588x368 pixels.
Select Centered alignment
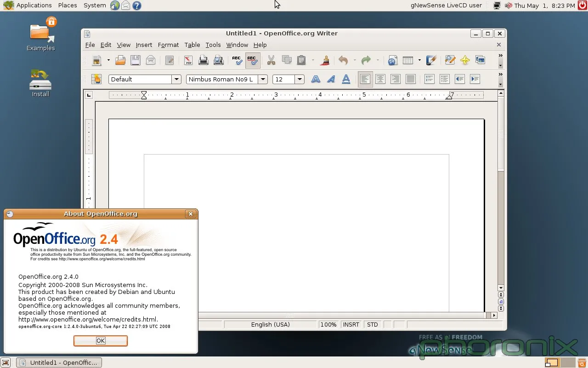[380, 79]
